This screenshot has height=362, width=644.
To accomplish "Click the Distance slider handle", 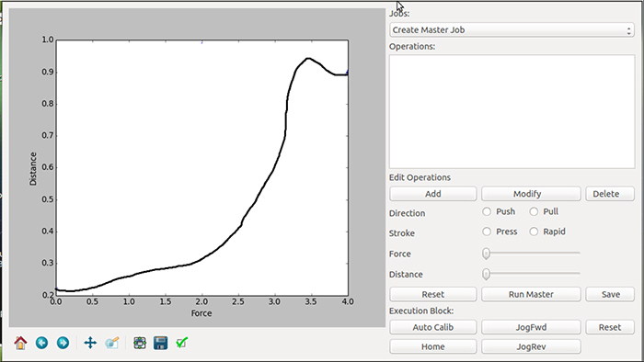I will click(x=487, y=274).
